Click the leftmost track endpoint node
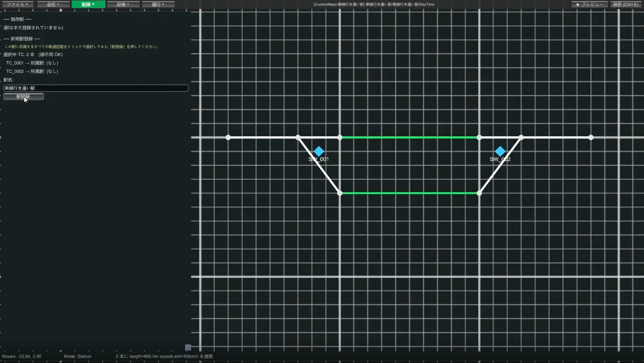Viewport: 644px width, 363px height. [228, 137]
